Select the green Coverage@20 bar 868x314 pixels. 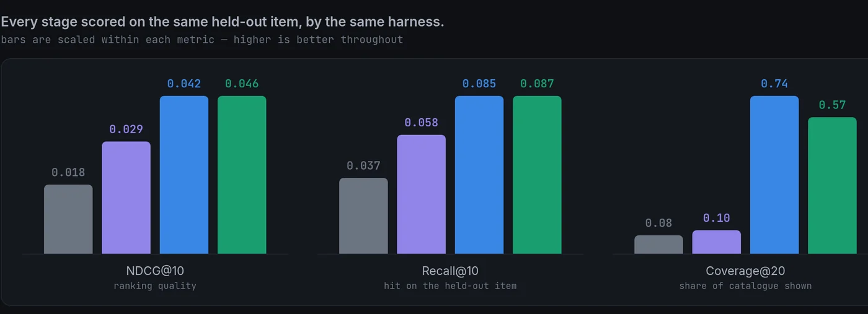tap(832, 185)
